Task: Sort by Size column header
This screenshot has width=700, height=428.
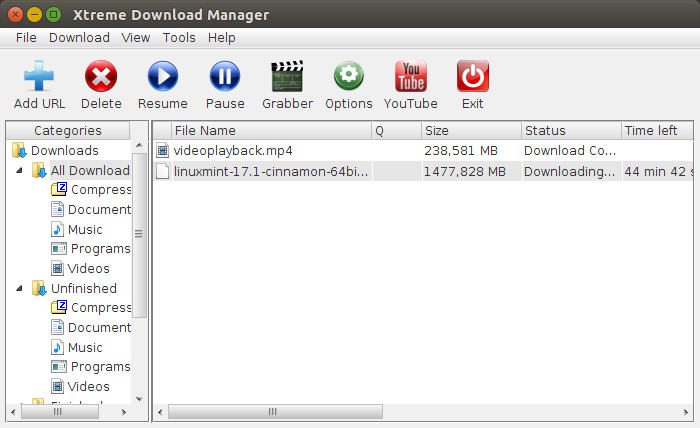Action: pyautogui.click(x=471, y=130)
